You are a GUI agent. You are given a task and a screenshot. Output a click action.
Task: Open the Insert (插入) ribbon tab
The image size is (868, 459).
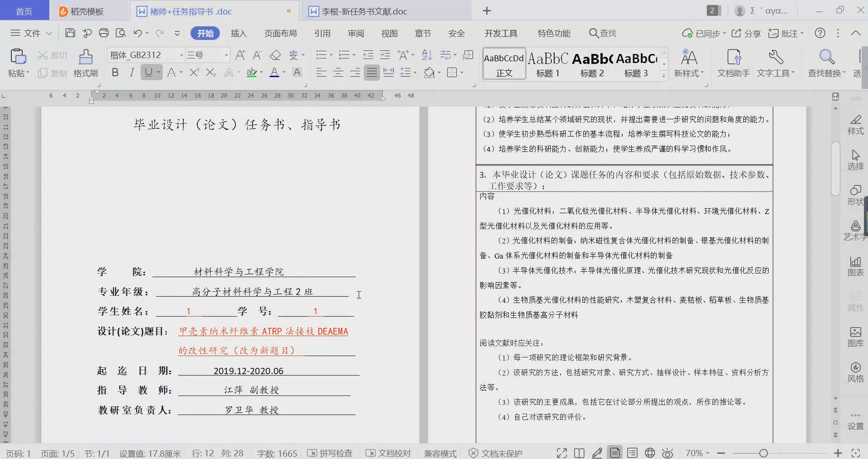coord(239,33)
